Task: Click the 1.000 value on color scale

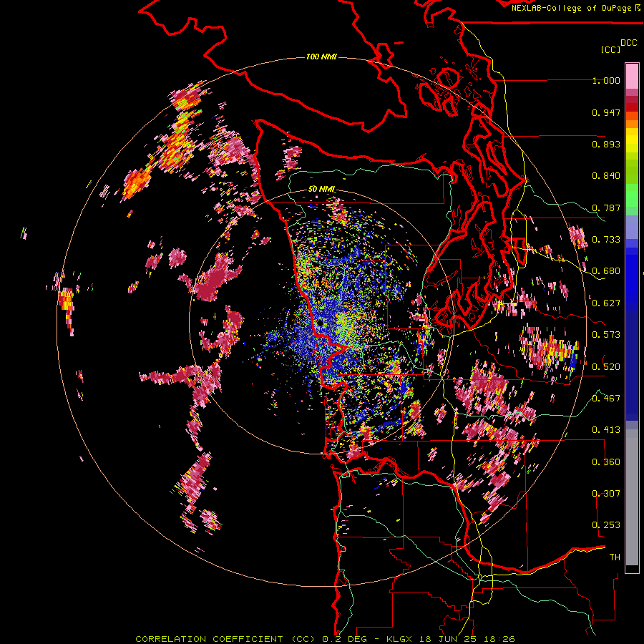Action: coord(606,80)
